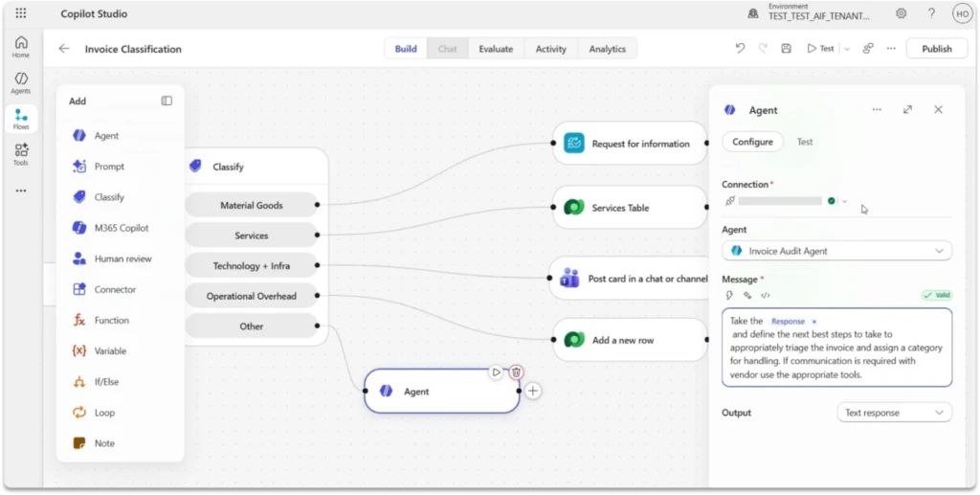The height and width of the screenshot is (495, 980).
Task: Publish the flow
Action: [x=937, y=49]
